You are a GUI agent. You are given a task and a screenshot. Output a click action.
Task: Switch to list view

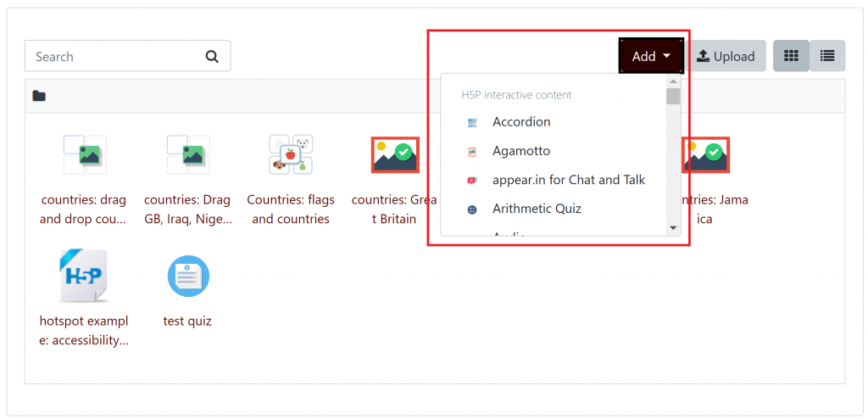pyautogui.click(x=827, y=56)
